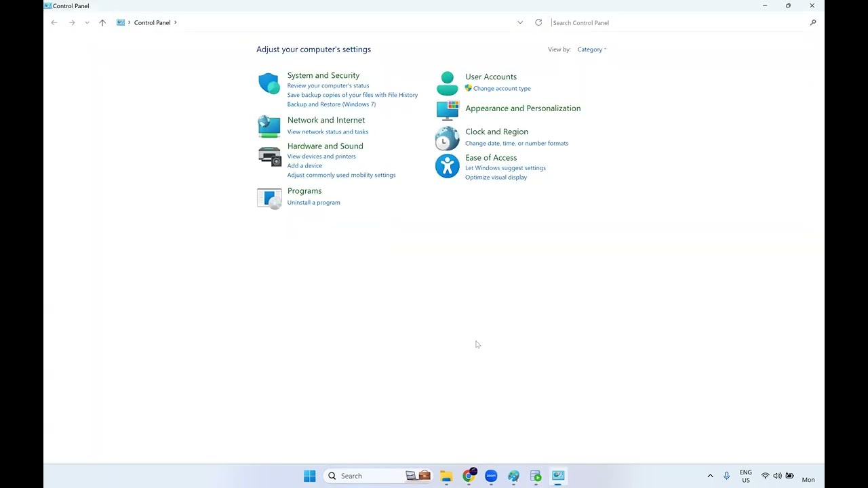Expand the recent locations dropdown arrow
The height and width of the screenshot is (488, 868).
pyautogui.click(x=87, y=22)
